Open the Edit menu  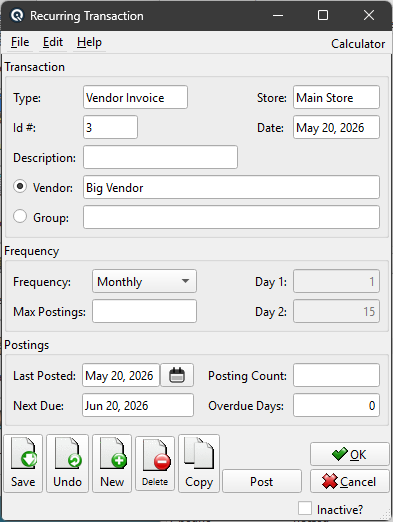tap(53, 42)
